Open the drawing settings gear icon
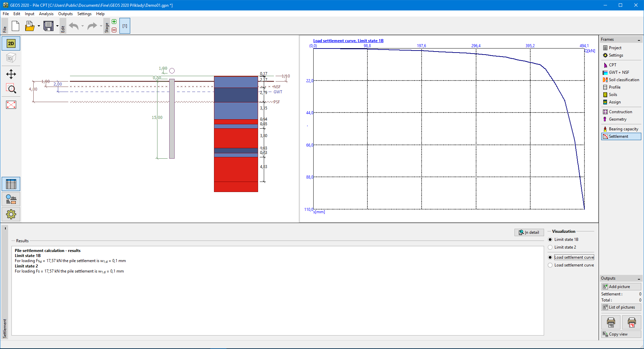This screenshot has height=349, width=644. 11,214
